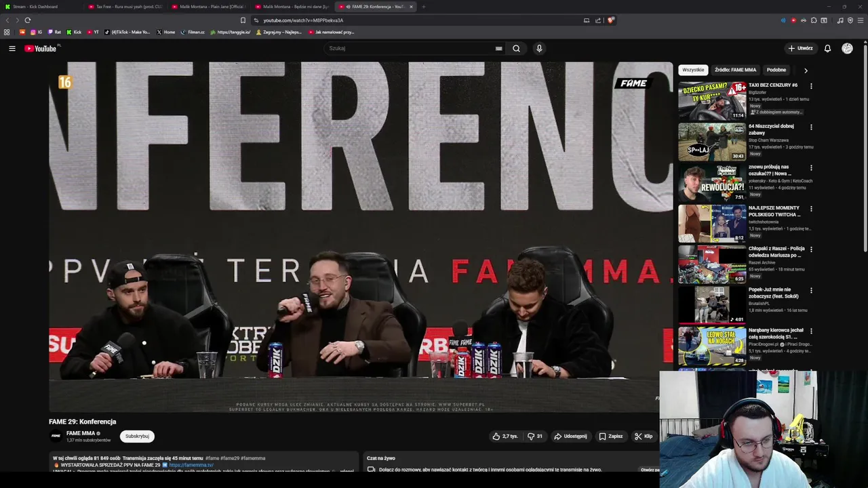
Task: Click the Zapisz save button
Action: click(x=610, y=436)
